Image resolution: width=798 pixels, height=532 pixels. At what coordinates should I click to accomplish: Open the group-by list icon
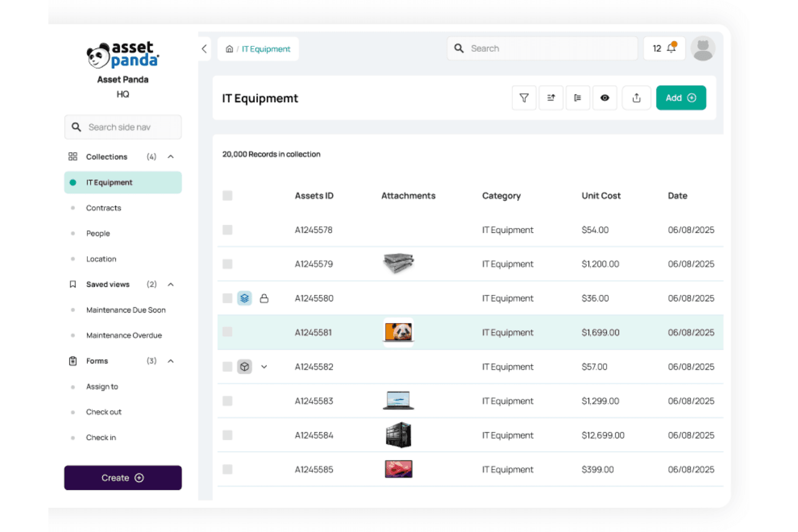[577, 98]
